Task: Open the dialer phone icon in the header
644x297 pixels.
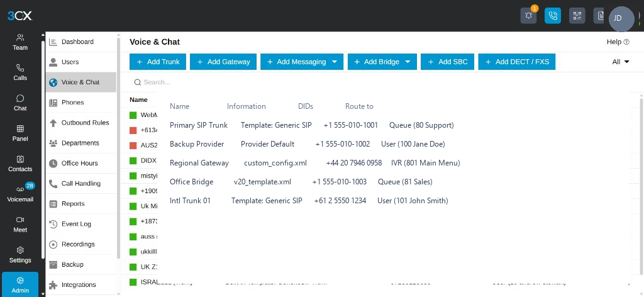Action: point(553,16)
